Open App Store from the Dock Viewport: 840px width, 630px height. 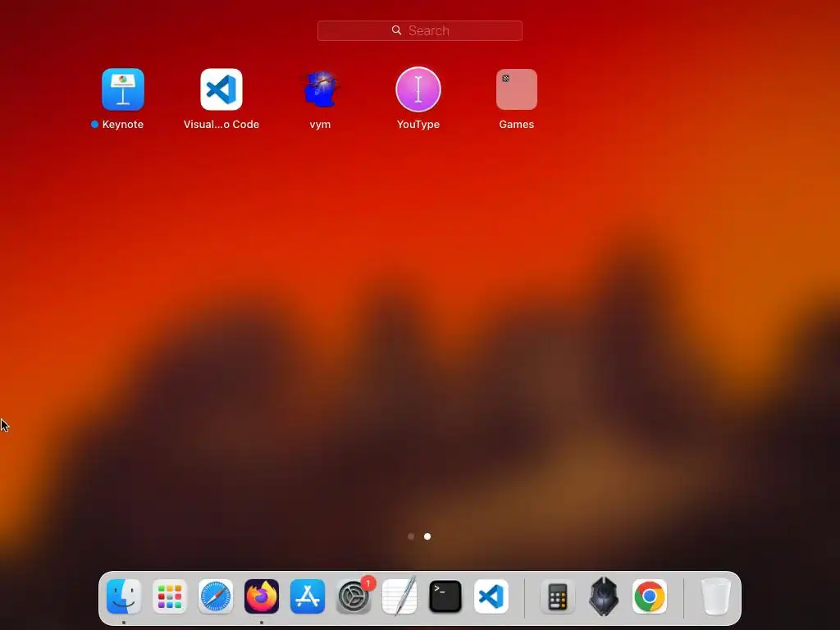pos(308,596)
